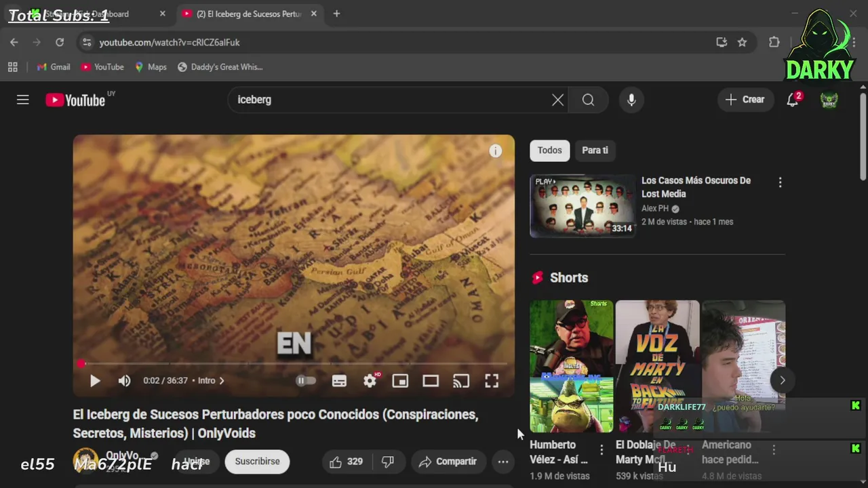868x488 pixels.
Task: Open the Maps bookmark
Action: tap(151, 67)
